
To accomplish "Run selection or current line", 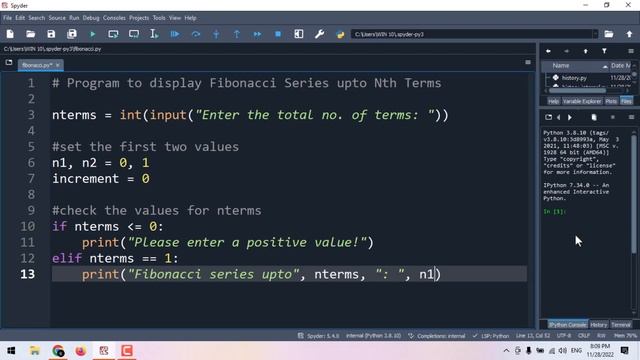I will pyautogui.click(x=154, y=34).
